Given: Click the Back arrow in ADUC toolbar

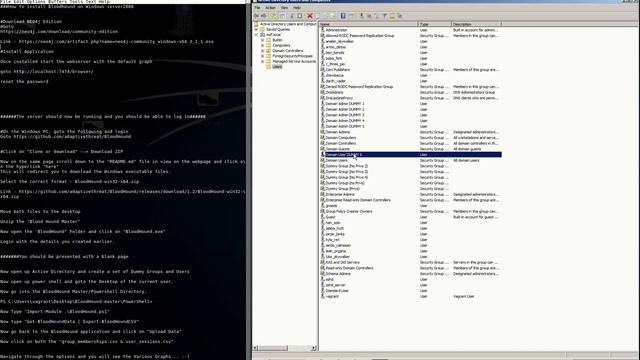Looking at the screenshot, I should [x=256, y=16].
